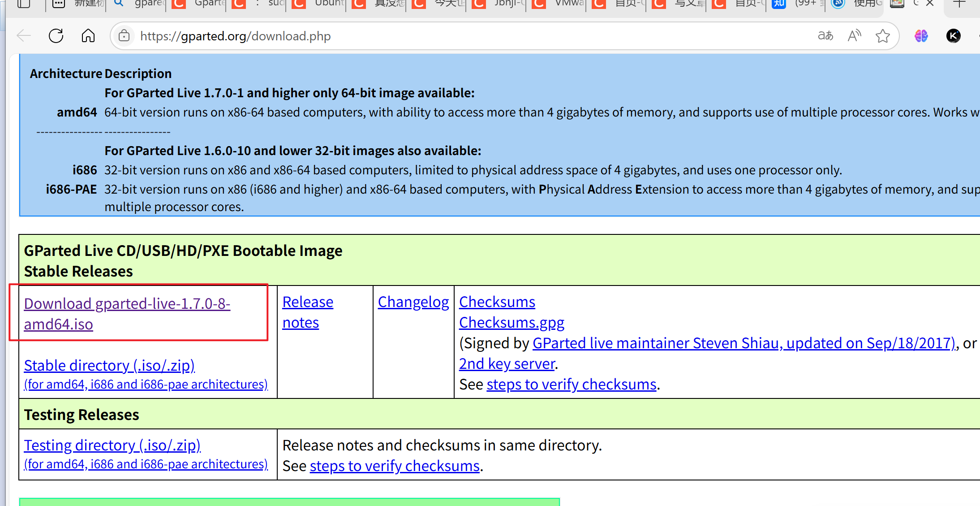Image resolution: width=980 pixels, height=506 pixels.
Task: Open the Checksums link
Action: coord(497,302)
